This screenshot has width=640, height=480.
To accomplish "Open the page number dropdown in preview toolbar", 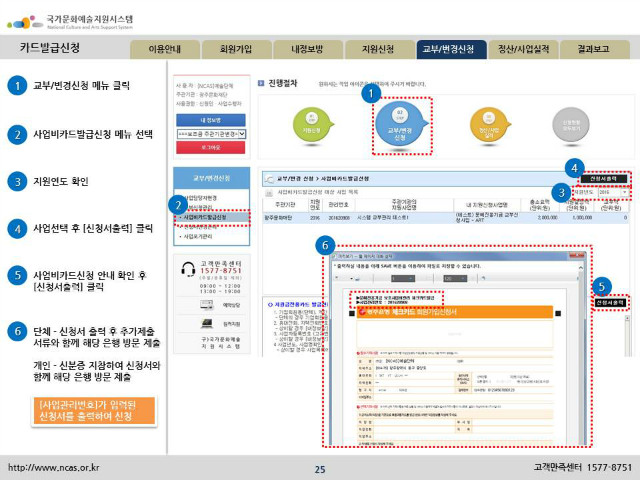I will [402, 278].
